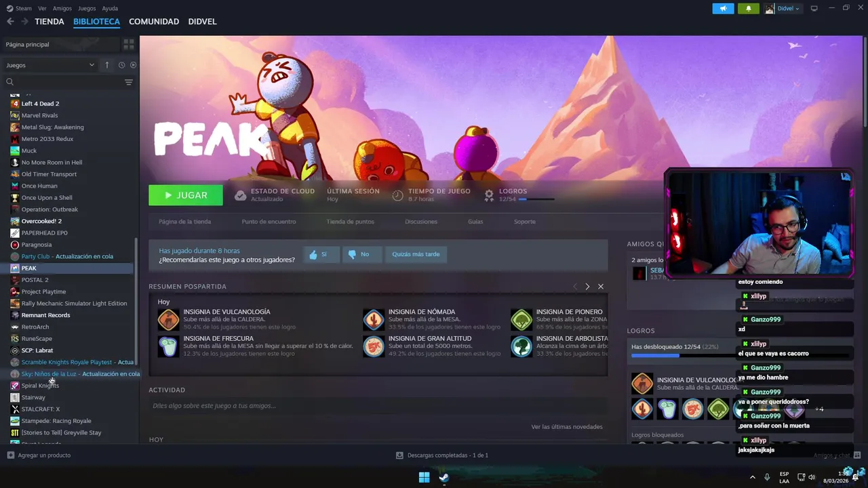Image resolution: width=868 pixels, height=488 pixels.
Task: Click the recent activity clock icon
Action: (121, 65)
